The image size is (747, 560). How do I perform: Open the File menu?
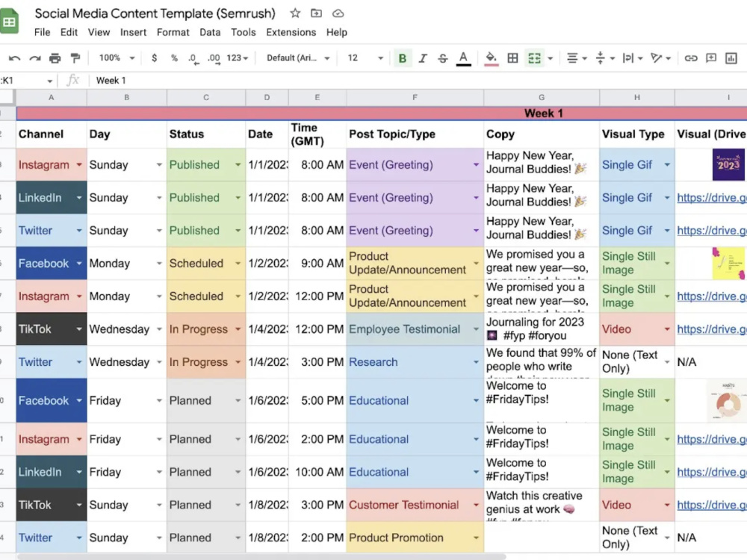pyautogui.click(x=42, y=32)
